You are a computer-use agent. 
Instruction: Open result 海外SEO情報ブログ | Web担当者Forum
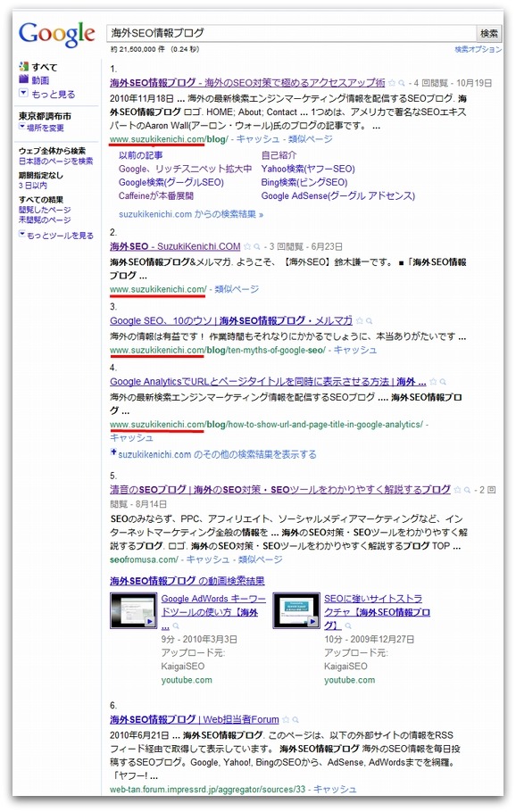pyautogui.click(x=195, y=719)
